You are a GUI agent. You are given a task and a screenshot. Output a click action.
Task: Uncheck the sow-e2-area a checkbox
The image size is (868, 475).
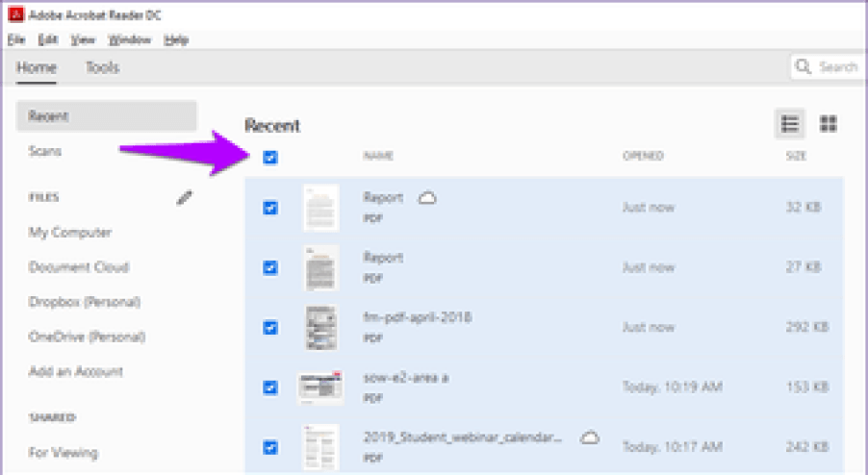[270, 387]
